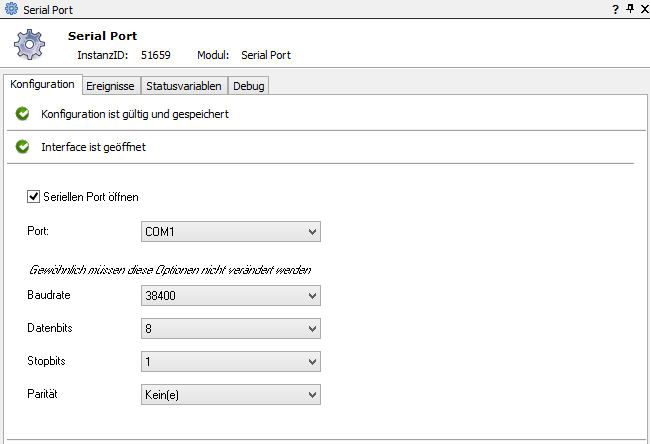The height and width of the screenshot is (444, 650).
Task: Click the large gear instance icon
Action: click(29, 45)
